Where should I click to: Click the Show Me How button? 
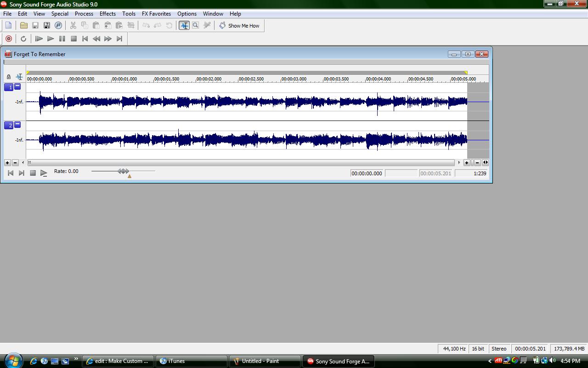tap(239, 26)
